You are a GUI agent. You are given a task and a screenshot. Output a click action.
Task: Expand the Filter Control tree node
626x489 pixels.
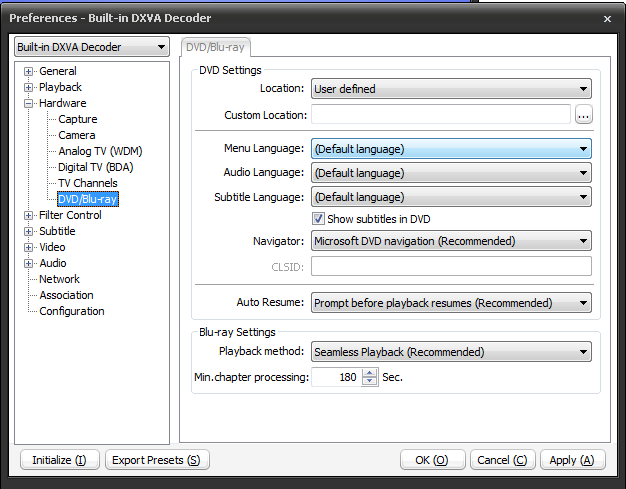29,215
